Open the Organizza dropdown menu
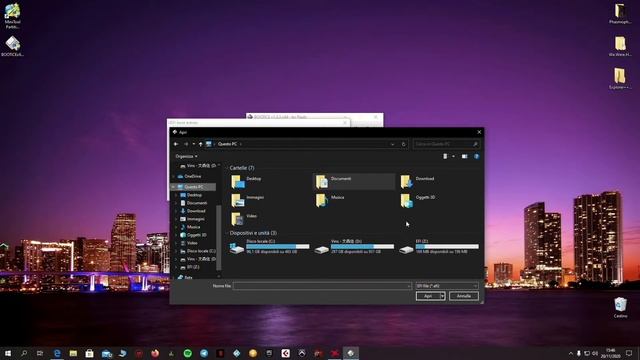Image resolution: width=640 pixels, height=360 pixels. click(186, 156)
